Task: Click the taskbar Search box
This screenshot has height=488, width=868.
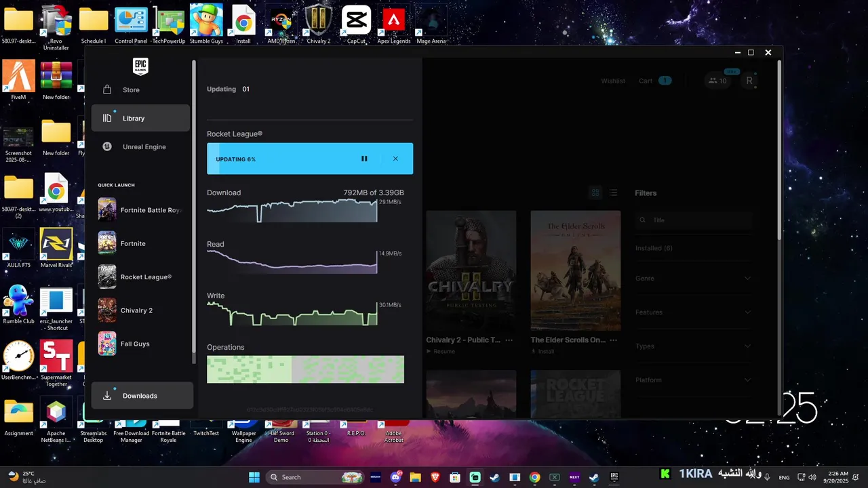Action: coord(315,477)
